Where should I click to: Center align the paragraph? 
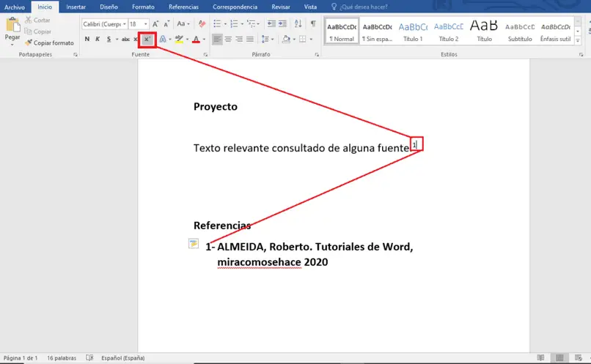pos(228,39)
